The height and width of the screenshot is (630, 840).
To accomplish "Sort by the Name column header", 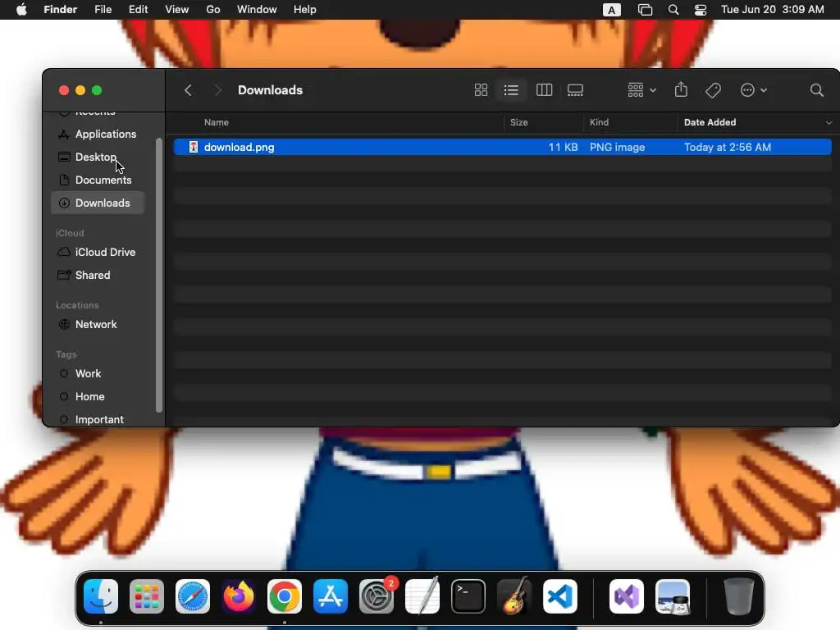I will click(217, 122).
